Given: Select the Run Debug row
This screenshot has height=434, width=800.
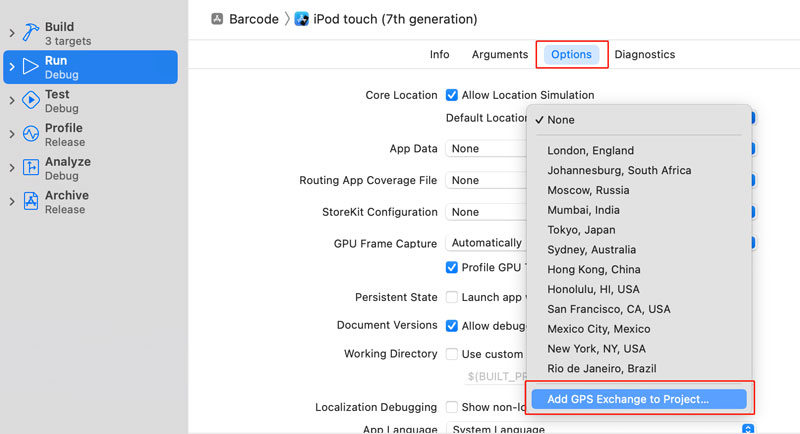Looking at the screenshot, I should (90, 67).
